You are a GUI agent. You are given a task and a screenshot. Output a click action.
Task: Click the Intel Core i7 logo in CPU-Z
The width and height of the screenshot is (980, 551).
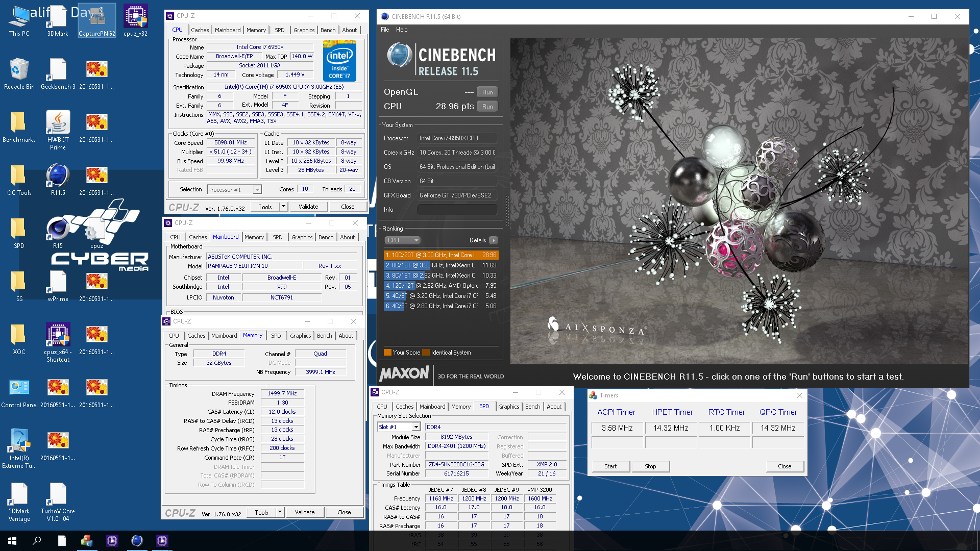point(339,62)
